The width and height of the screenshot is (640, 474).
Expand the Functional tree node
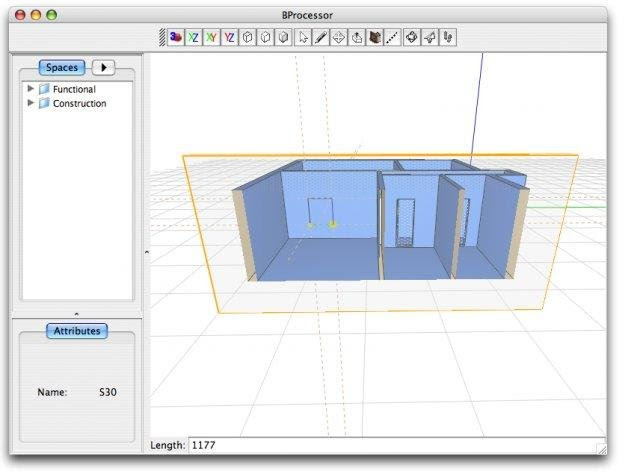point(30,89)
